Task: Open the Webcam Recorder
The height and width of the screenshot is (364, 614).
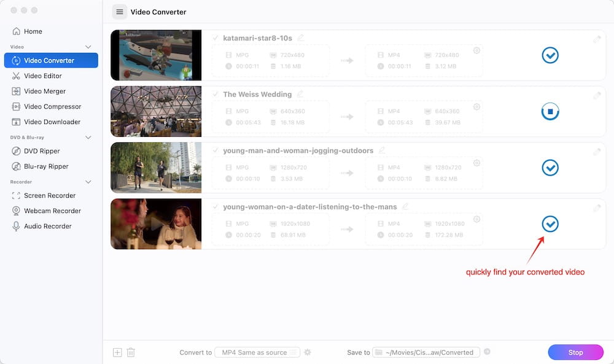Action: [x=51, y=211]
